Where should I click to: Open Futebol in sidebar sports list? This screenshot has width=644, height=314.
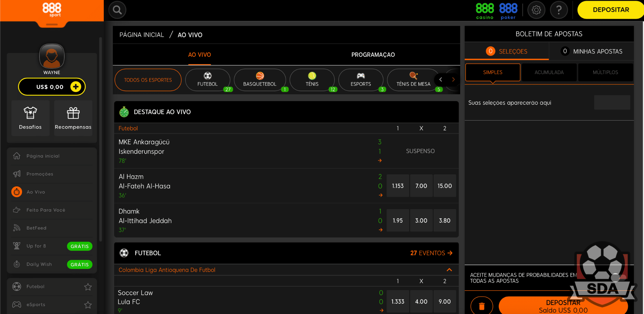(x=35, y=286)
